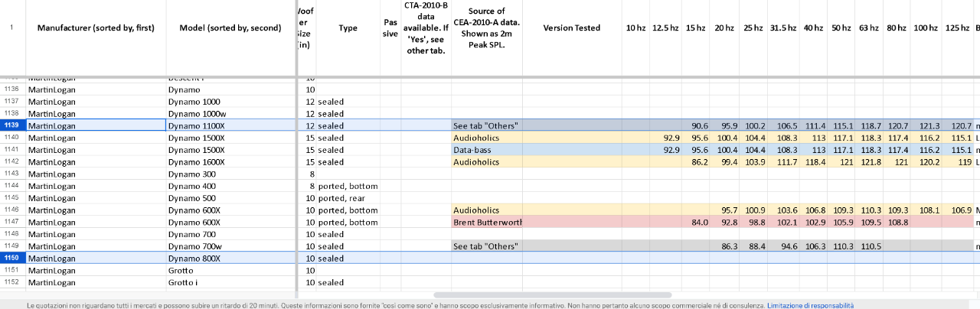980x309 pixels.
Task: Click woofer size 8 in the Dynamo 300 row
Action: pos(305,174)
